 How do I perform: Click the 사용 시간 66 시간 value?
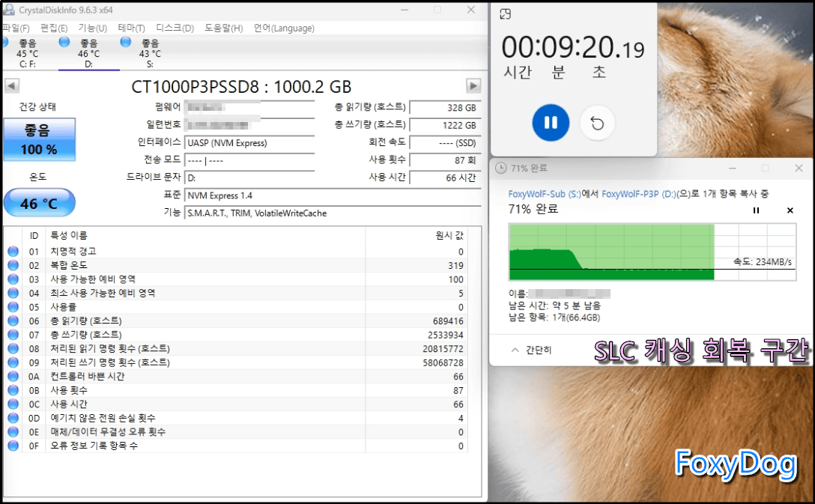coord(445,177)
